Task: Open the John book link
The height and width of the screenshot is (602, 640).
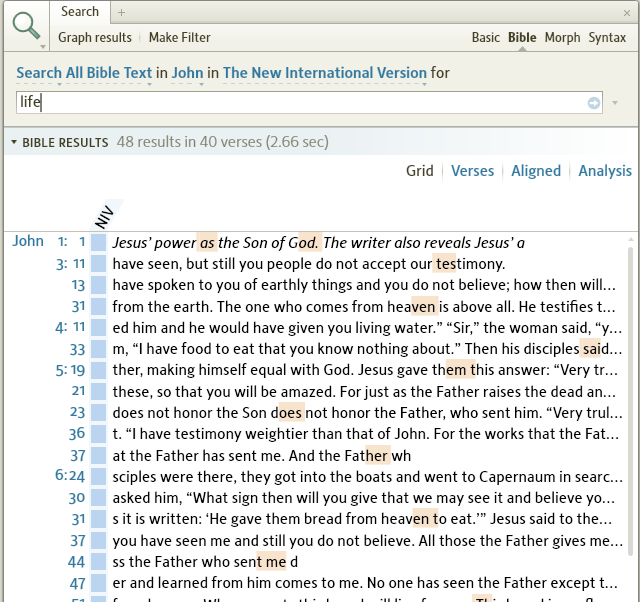Action: click(28, 241)
